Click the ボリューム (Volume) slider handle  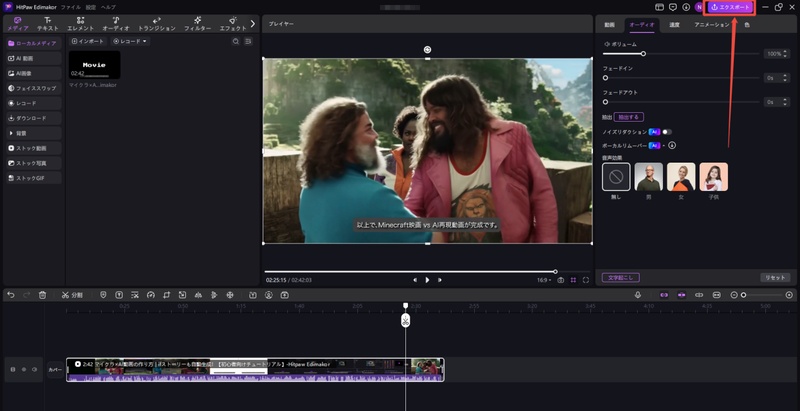643,53
